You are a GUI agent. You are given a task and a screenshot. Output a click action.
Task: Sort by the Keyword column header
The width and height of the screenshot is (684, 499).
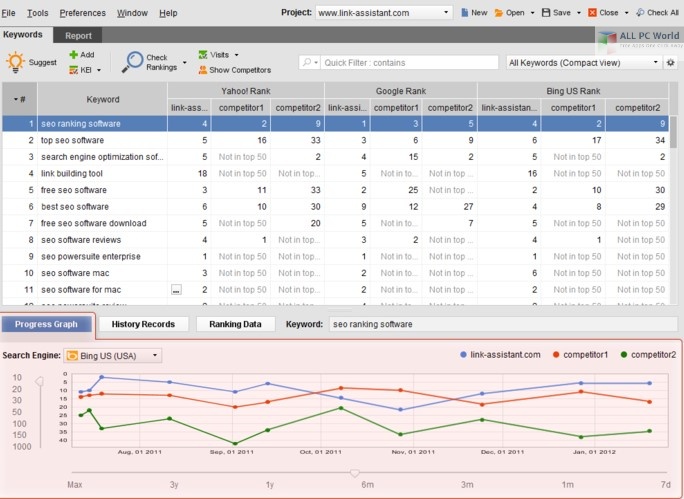click(x=103, y=99)
